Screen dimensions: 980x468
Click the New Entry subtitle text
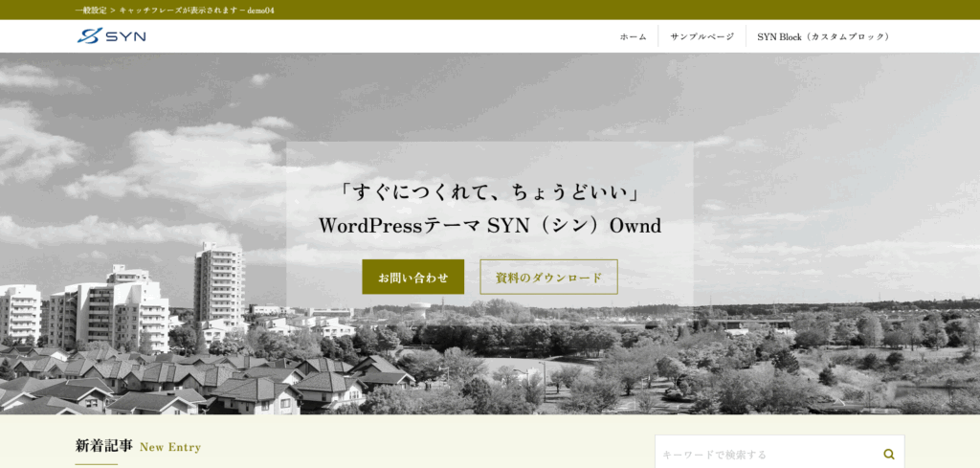coord(170,447)
